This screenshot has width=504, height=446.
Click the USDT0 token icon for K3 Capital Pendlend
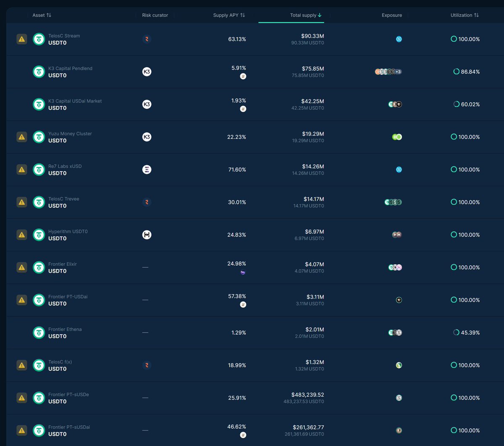[39, 72]
